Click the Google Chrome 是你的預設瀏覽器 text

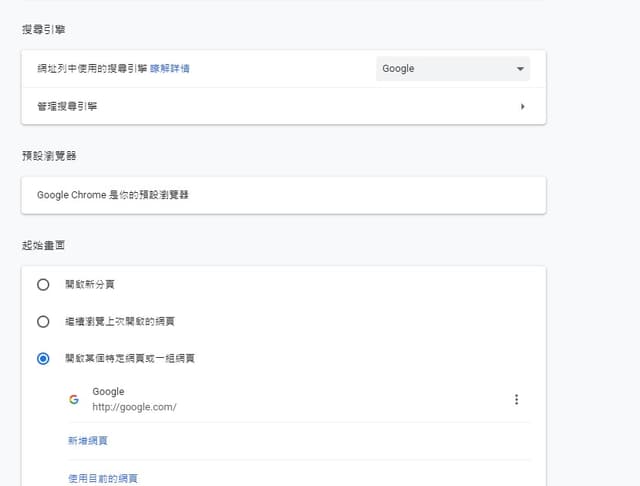pos(113,195)
